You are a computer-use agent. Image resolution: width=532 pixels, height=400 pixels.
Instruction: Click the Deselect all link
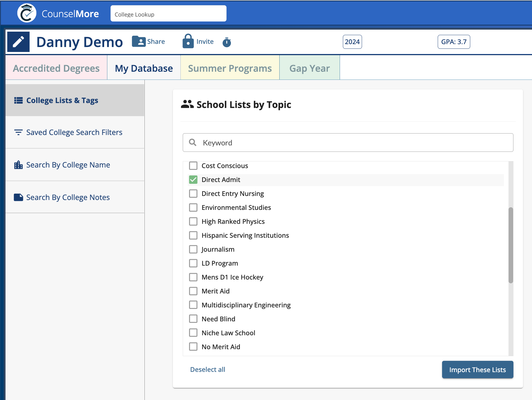point(208,370)
